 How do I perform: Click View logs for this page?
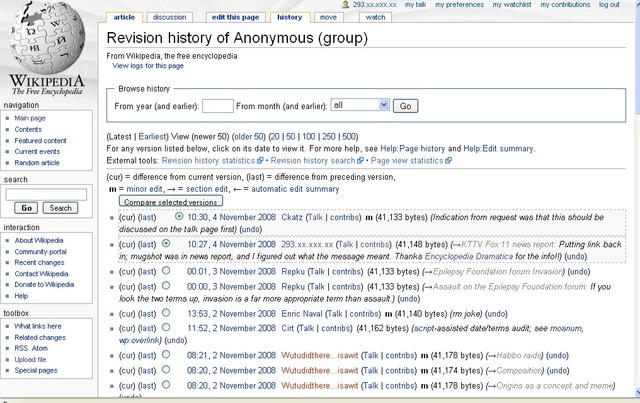(148, 65)
